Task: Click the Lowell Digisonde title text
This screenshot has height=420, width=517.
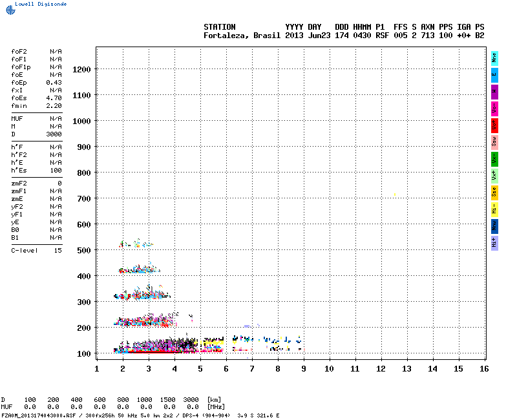Action: point(41,4)
